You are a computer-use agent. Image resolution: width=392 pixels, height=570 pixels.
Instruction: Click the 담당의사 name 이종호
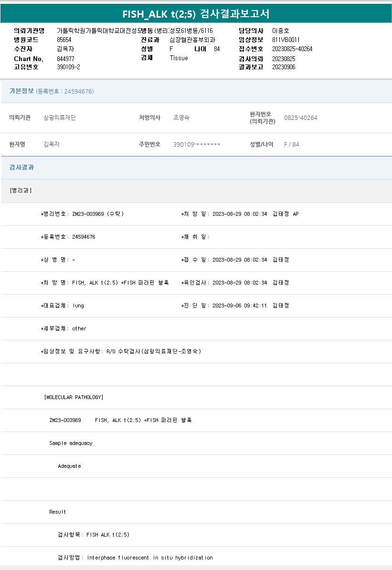click(x=281, y=31)
